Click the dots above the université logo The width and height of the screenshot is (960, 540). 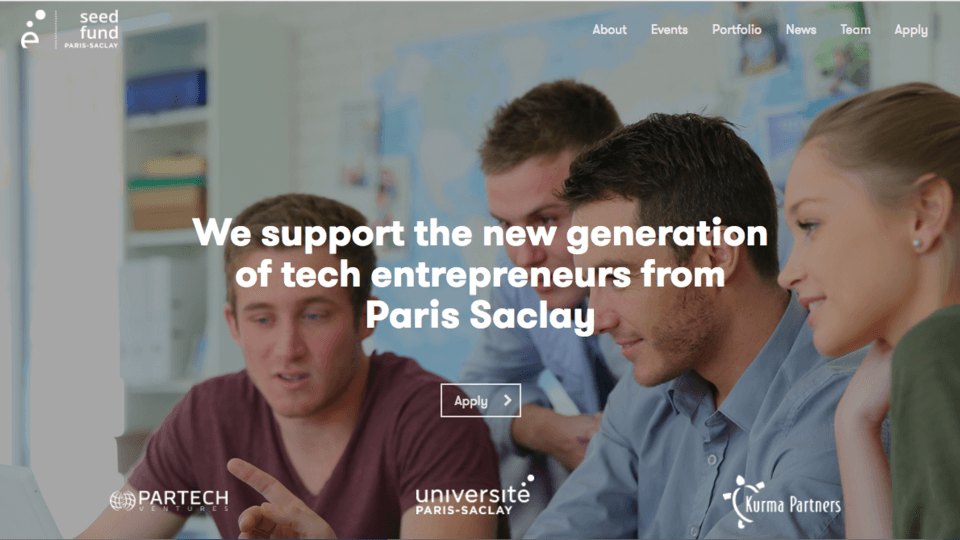(x=528, y=480)
